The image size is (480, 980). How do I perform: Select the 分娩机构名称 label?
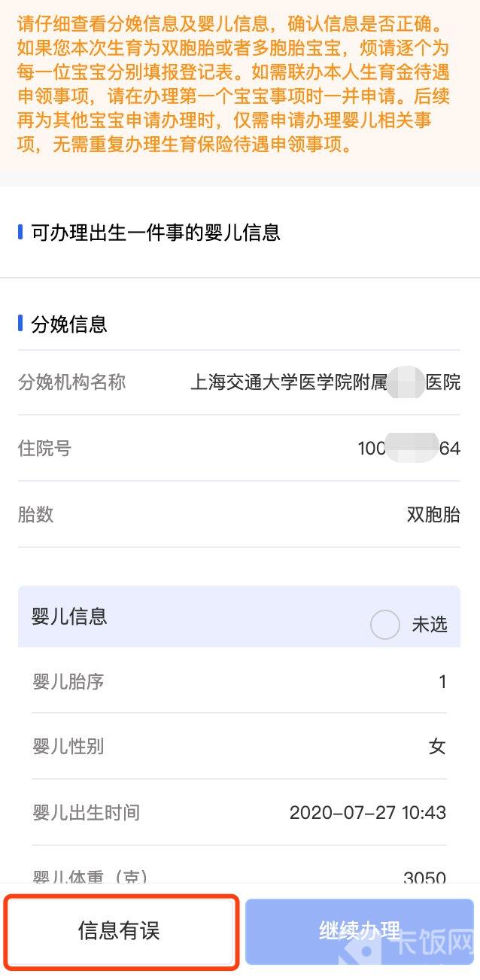tap(71, 382)
